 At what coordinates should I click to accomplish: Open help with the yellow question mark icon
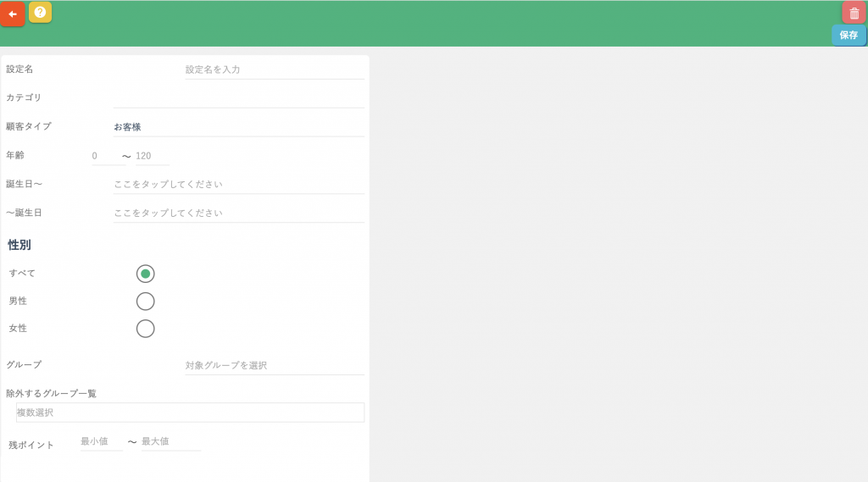(x=40, y=12)
